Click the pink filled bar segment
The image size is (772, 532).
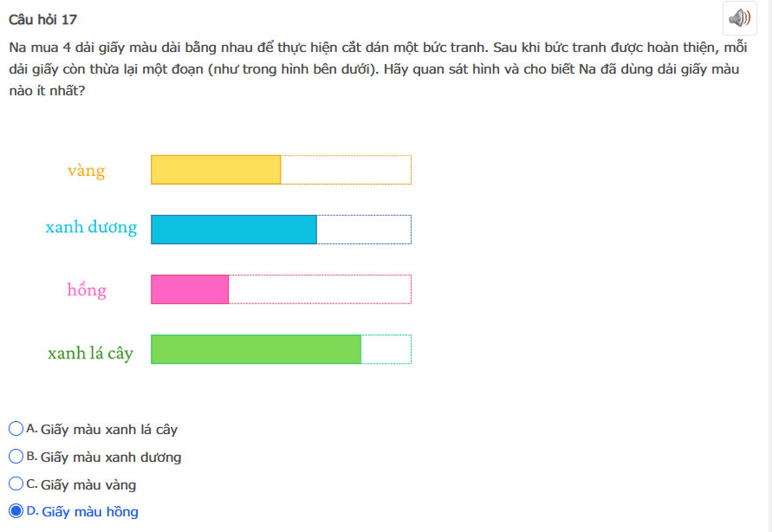[x=190, y=289]
